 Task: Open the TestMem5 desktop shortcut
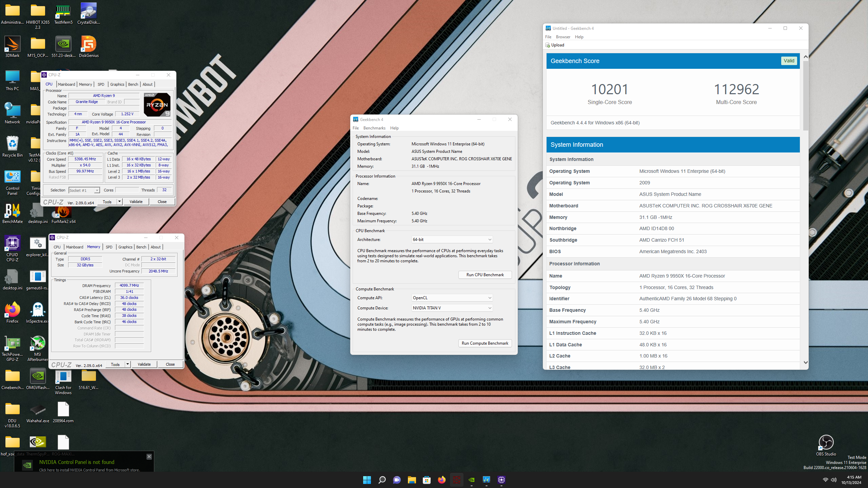[63, 14]
